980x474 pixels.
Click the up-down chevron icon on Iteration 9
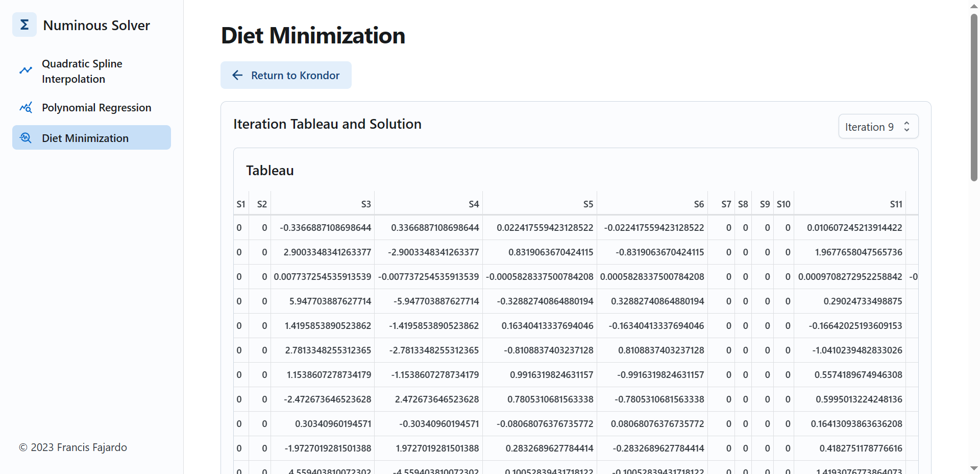[x=906, y=126]
